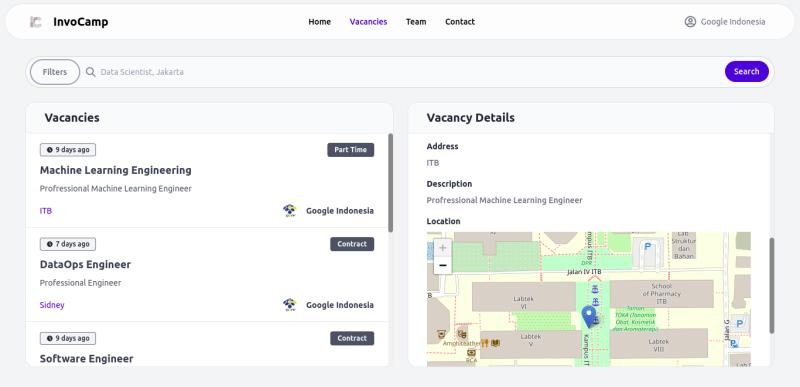
Task: Select the DataOps Engineer vacancy title
Action: pyautogui.click(x=85, y=265)
